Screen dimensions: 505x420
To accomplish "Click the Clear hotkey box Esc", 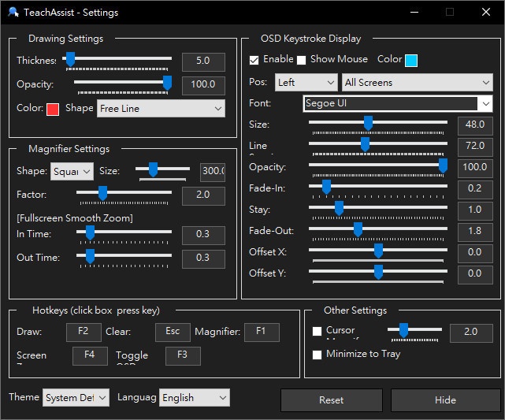I will [x=173, y=333].
